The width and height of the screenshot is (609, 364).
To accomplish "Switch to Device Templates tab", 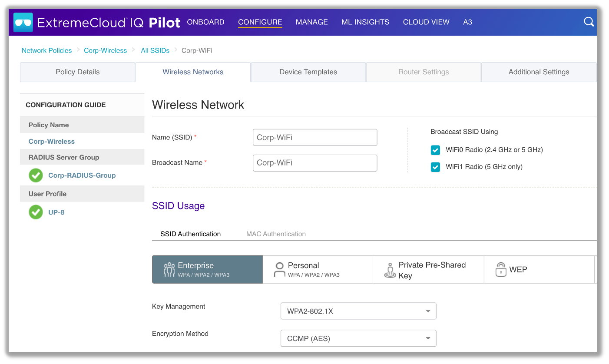I will (308, 72).
